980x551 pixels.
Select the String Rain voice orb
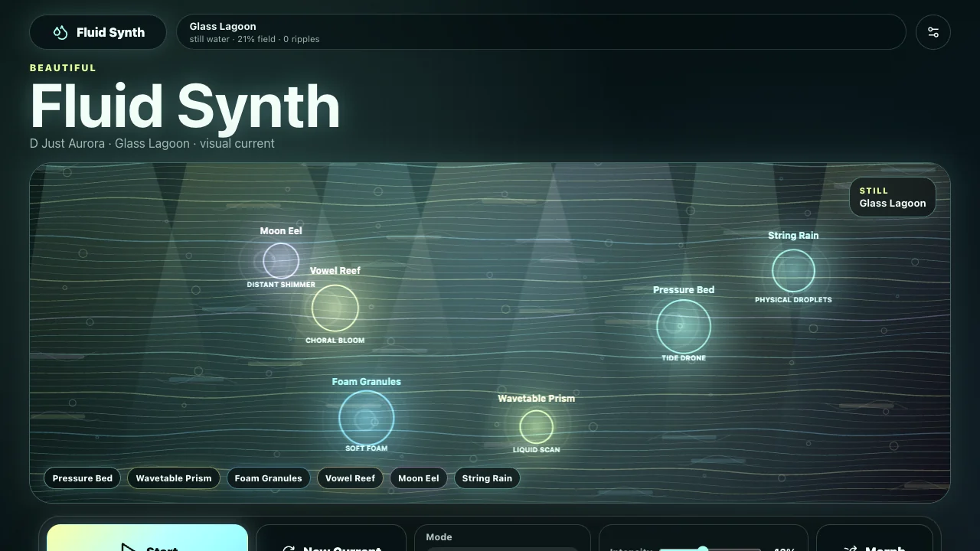click(793, 270)
